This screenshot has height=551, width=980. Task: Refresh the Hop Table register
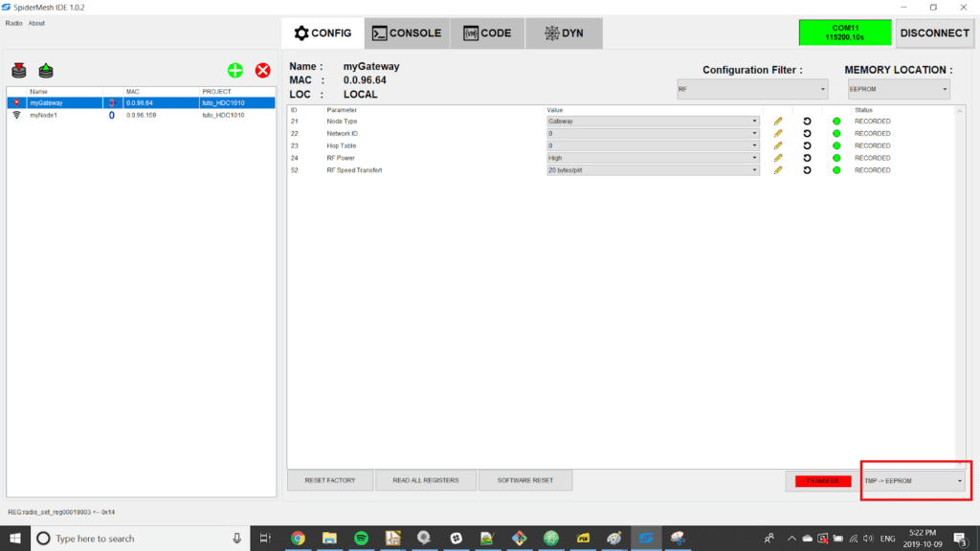point(807,145)
